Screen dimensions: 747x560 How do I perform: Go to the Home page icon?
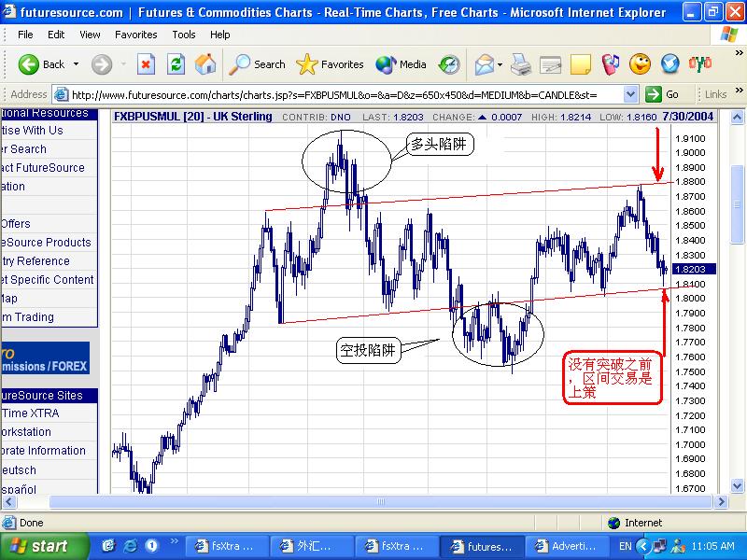point(205,64)
